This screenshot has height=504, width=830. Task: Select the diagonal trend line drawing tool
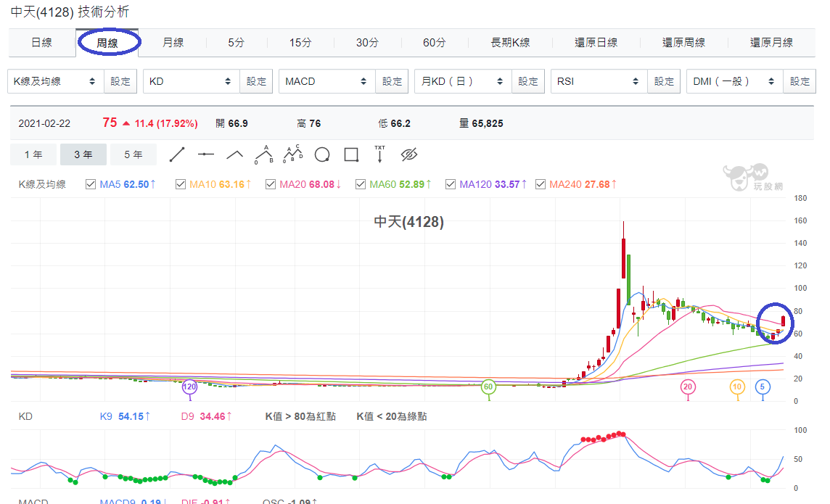pyautogui.click(x=177, y=154)
